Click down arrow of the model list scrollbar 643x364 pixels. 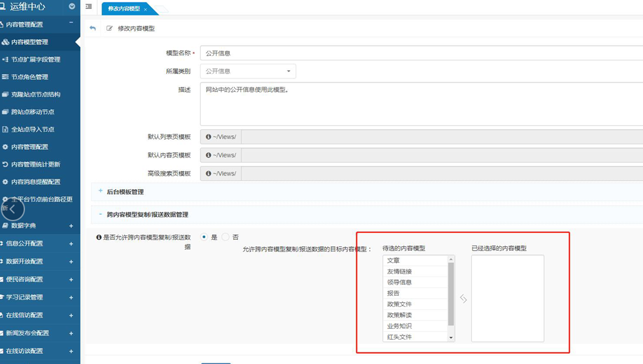tap(451, 338)
